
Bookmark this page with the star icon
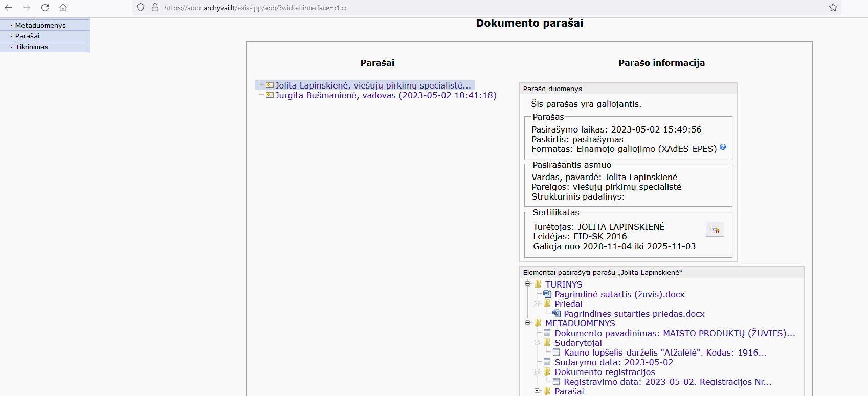[833, 8]
